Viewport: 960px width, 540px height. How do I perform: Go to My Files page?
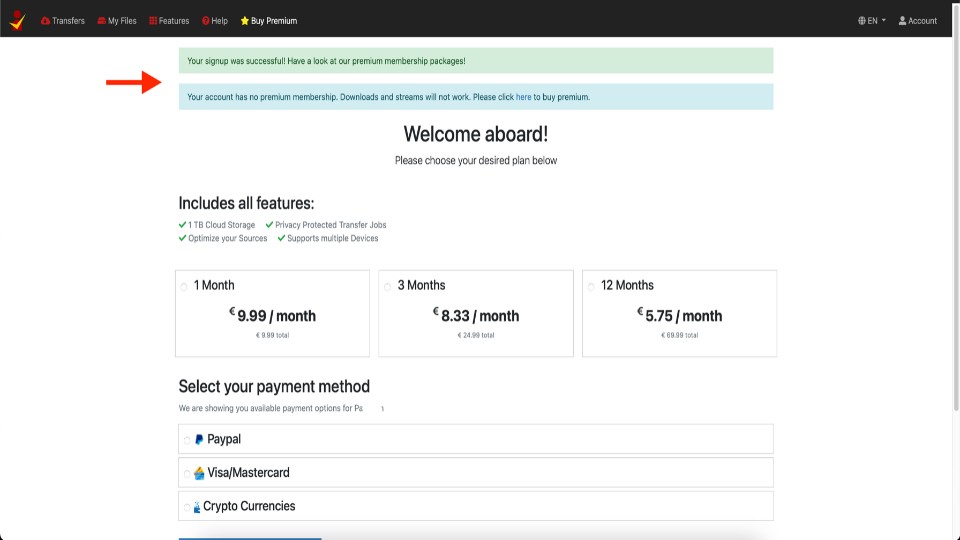pos(116,21)
